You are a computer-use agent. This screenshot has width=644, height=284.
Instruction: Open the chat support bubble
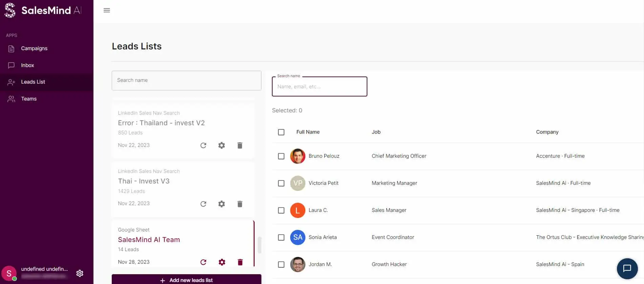point(627,268)
